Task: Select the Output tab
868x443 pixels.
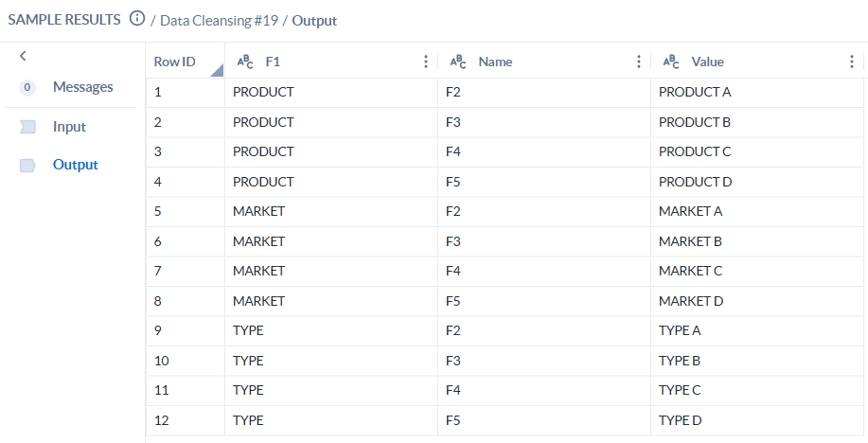Action: coord(75,165)
